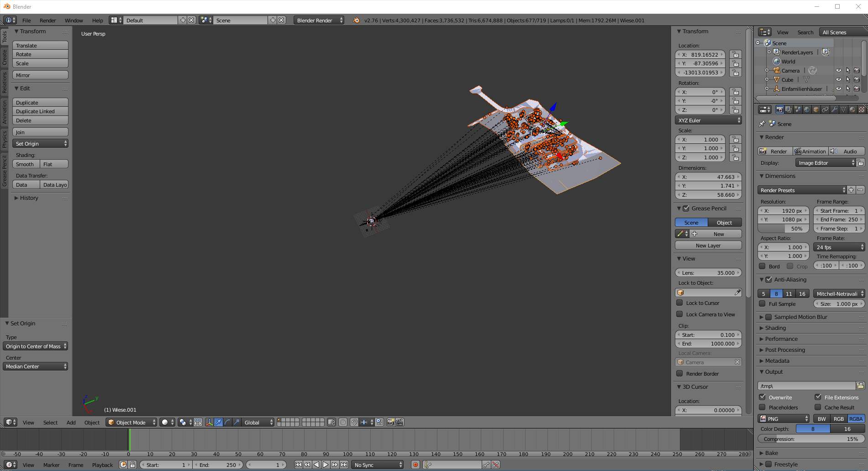Viewport: 868px width, 471px height.
Task: Open the Material properties tab (sphere icon)
Action: (x=852, y=110)
